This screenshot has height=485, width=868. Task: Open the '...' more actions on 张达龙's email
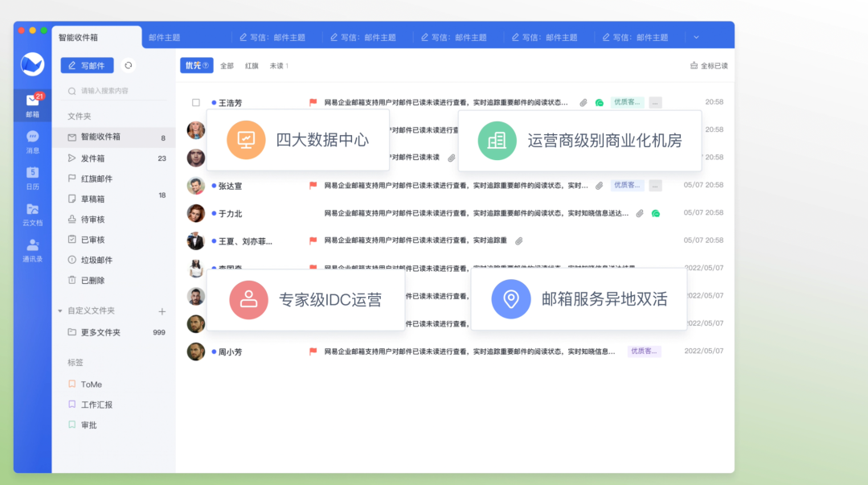pyautogui.click(x=655, y=185)
